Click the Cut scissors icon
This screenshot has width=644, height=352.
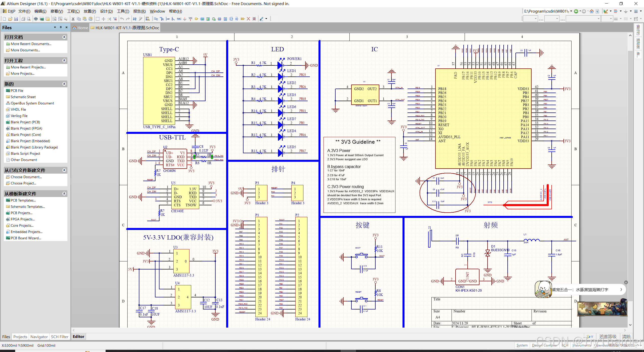[73, 19]
